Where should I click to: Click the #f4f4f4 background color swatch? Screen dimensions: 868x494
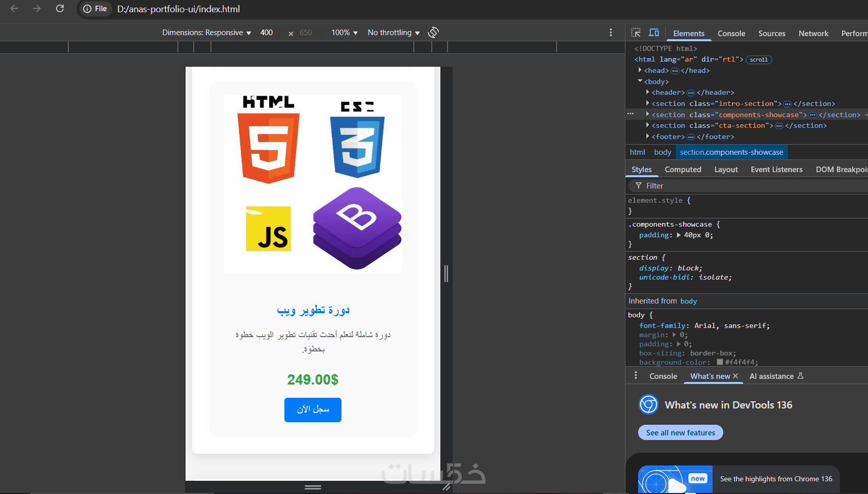point(720,362)
